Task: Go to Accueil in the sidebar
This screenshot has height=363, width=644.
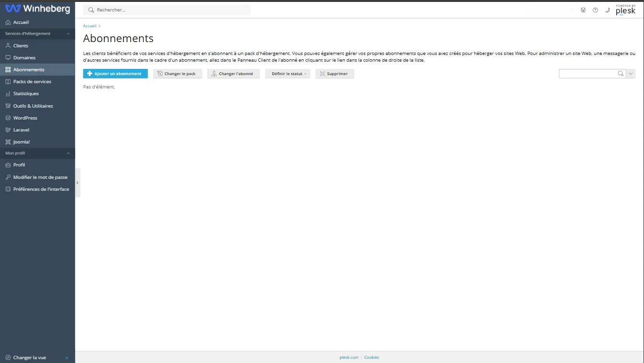Action: 37,22
